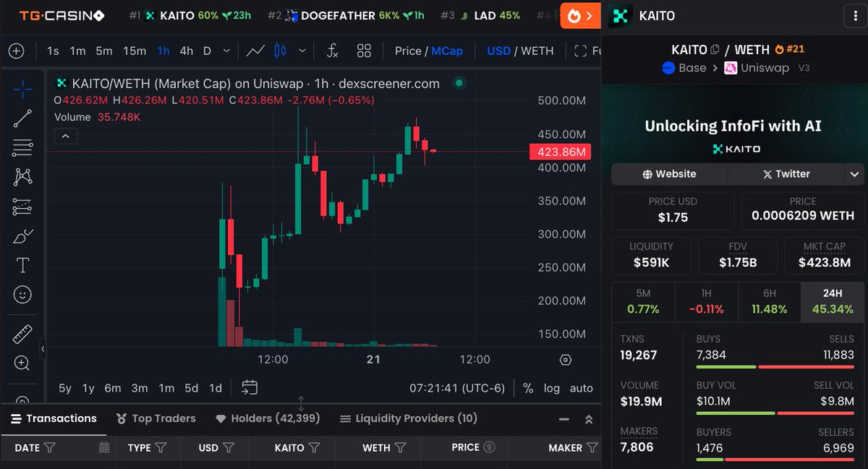Open trending DOGEFATHER token
This screenshot has width=868, height=469.
tap(346, 15)
